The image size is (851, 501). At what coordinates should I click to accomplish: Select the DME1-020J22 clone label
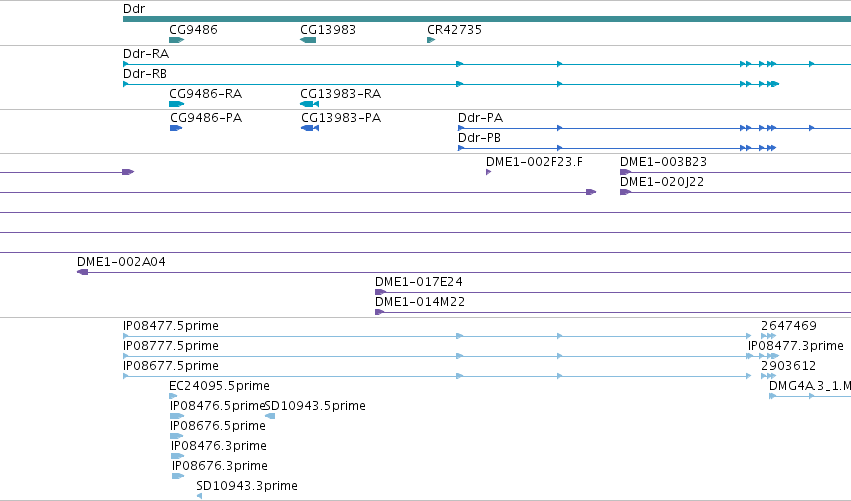coord(662,182)
